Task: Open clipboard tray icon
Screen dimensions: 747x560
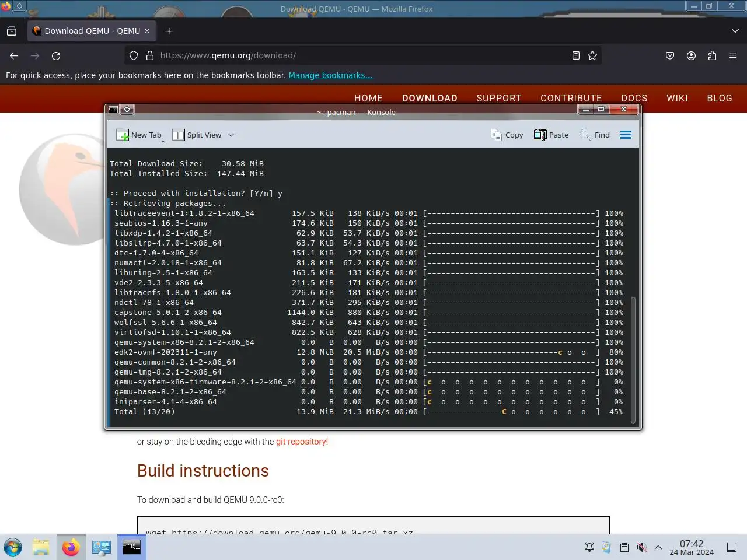Action: tap(624, 547)
